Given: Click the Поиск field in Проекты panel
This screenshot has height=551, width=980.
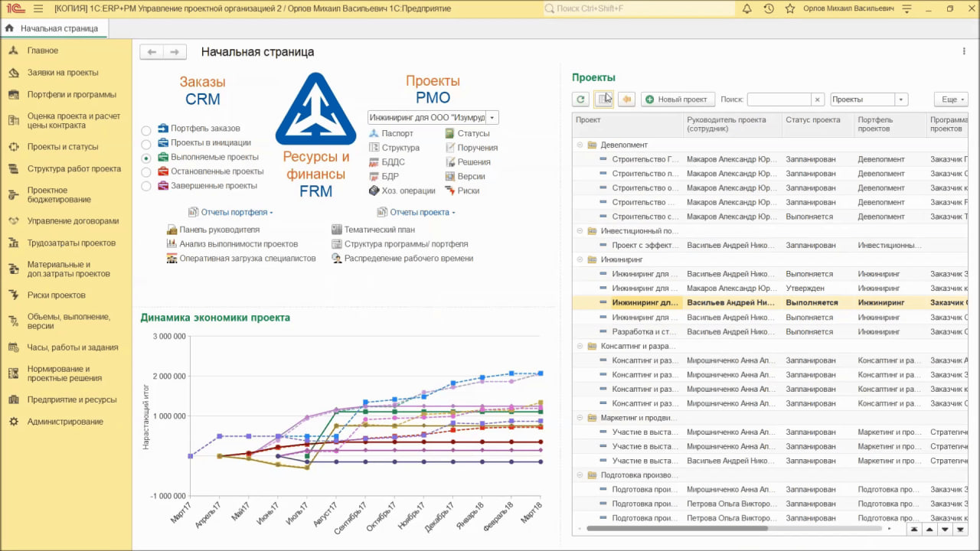Looking at the screenshot, I should point(778,99).
